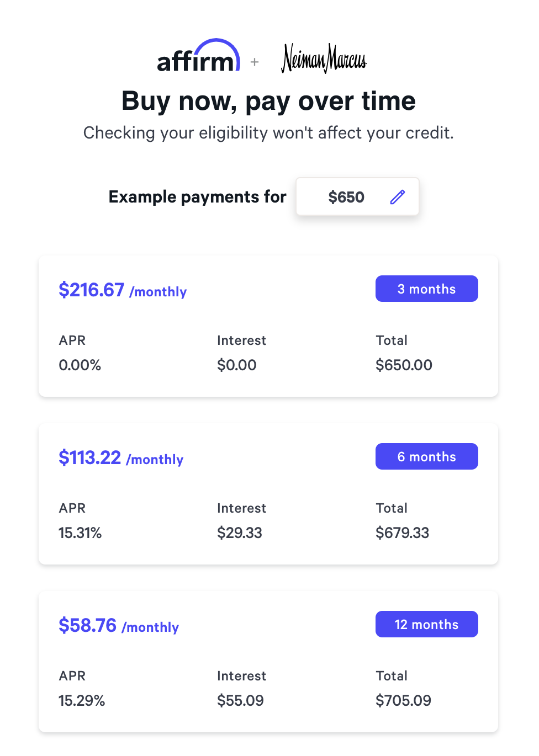Click the 0.00% APR value

80,365
